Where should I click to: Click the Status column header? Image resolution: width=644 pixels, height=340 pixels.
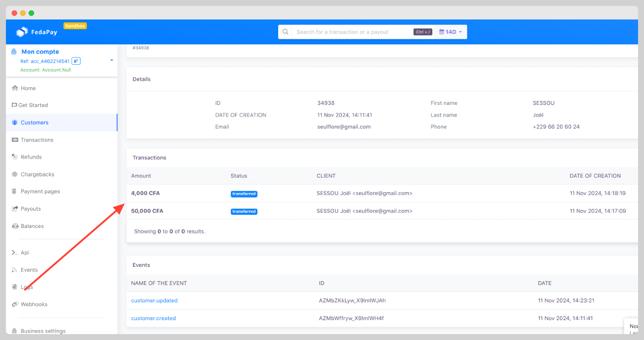pos(239,176)
